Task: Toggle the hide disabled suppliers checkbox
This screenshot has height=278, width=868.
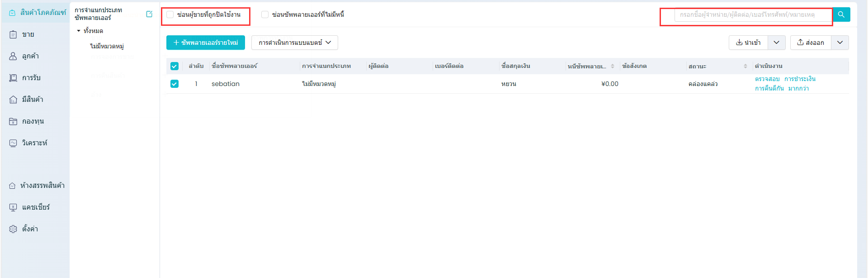Action: click(x=170, y=14)
